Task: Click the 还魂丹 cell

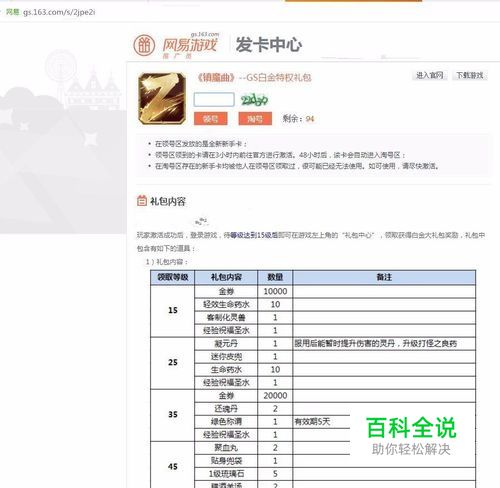Action: click(226, 409)
